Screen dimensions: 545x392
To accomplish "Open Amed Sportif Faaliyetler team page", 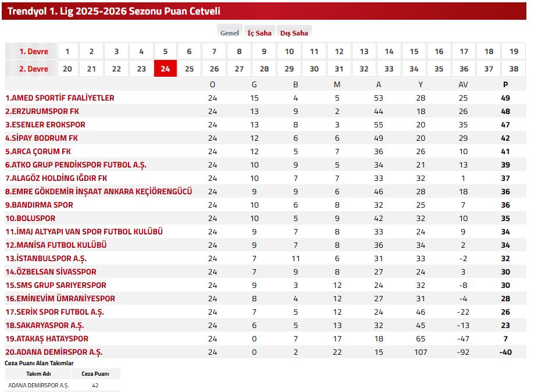I will tap(59, 98).
